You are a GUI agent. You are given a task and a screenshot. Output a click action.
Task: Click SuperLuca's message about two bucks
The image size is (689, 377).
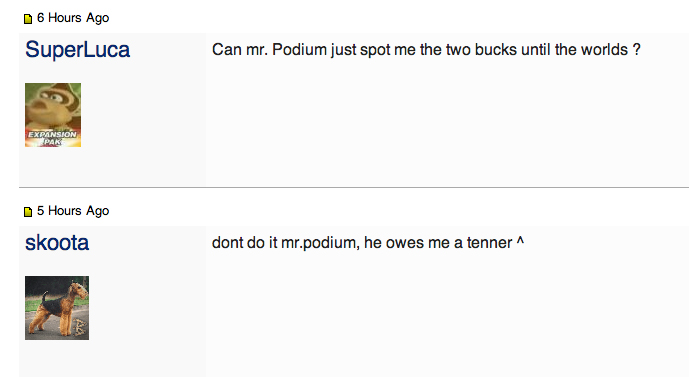pos(426,50)
